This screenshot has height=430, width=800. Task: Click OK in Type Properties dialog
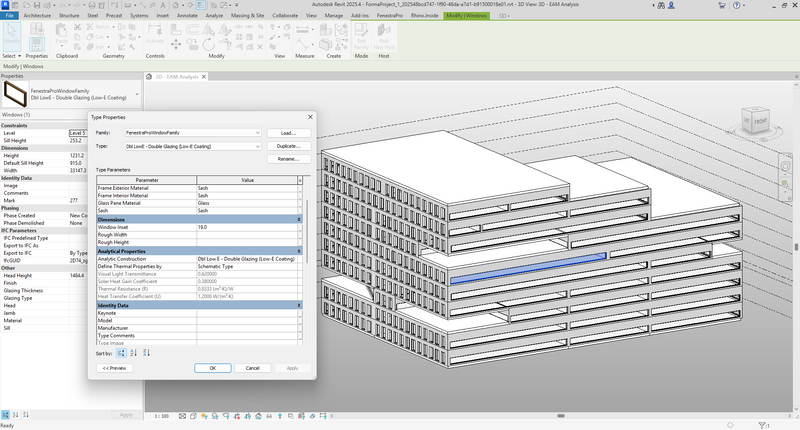click(213, 368)
